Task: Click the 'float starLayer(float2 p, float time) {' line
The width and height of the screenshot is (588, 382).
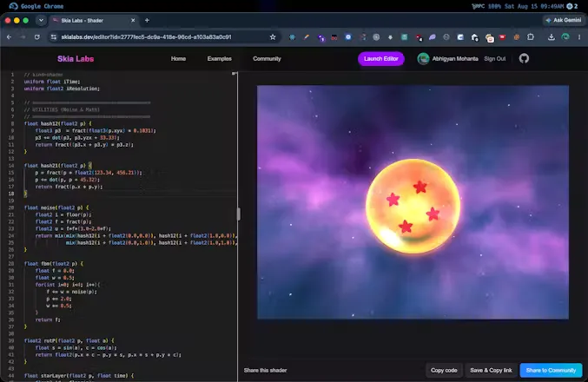Action: (x=79, y=376)
